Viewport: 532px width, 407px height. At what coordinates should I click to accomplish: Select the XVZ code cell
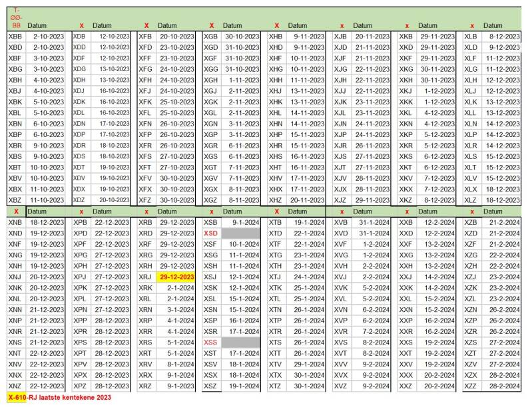coord(341,386)
